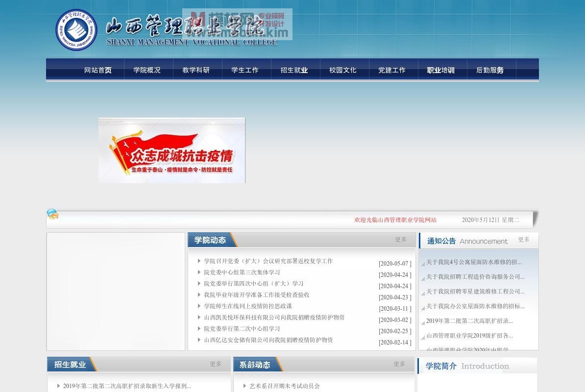Viewport: 585px width, 392px height.
Task: Click the 通知公告 Announcement heading
Action: pyautogui.click(x=467, y=241)
